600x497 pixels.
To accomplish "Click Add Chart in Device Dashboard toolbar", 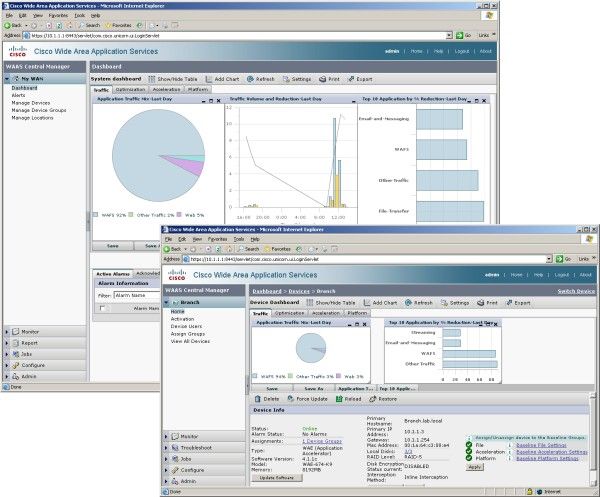I will point(380,303).
